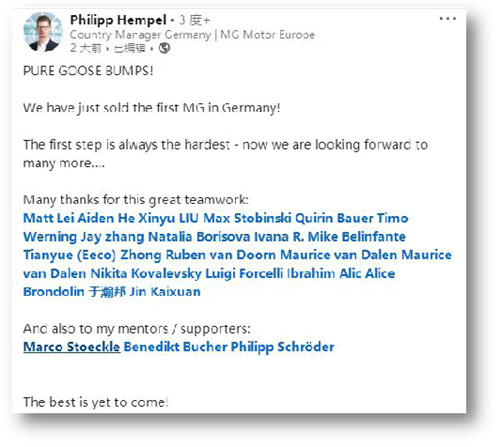The image size is (500, 447).
Task: Open Philipp Hempel's profile photo
Action: [x=43, y=32]
